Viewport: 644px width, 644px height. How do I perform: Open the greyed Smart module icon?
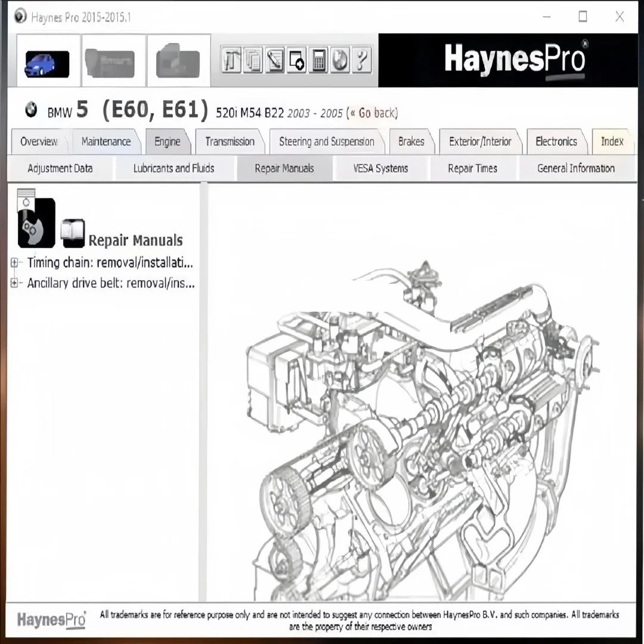110,63
